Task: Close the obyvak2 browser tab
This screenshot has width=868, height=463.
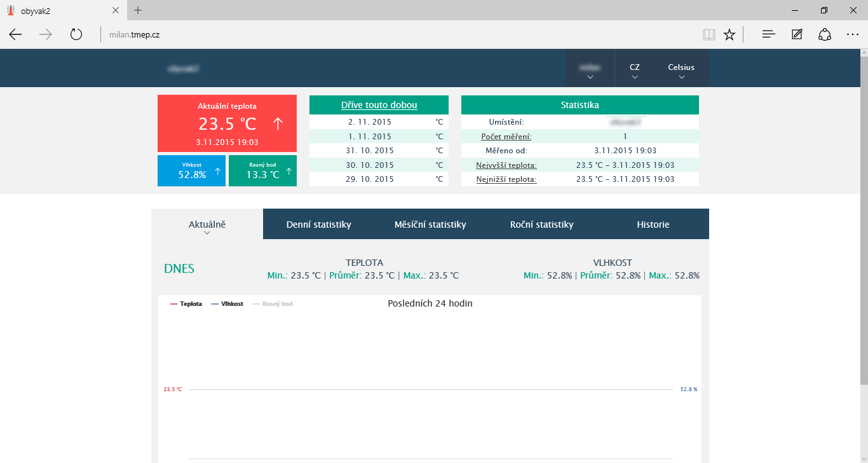Action: click(x=114, y=10)
